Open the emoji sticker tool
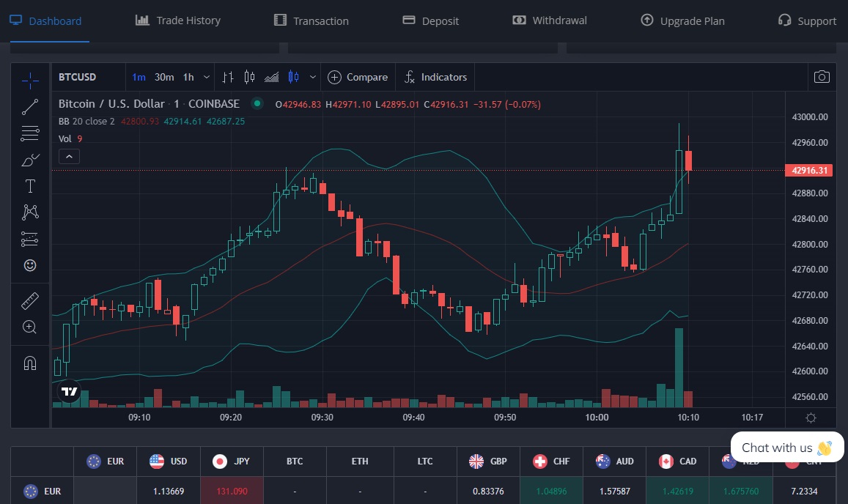The width and height of the screenshot is (848, 504). (x=30, y=265)
